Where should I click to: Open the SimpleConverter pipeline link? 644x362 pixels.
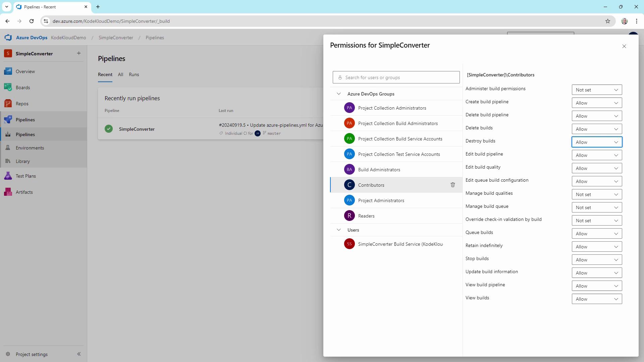tap(137, 129)
